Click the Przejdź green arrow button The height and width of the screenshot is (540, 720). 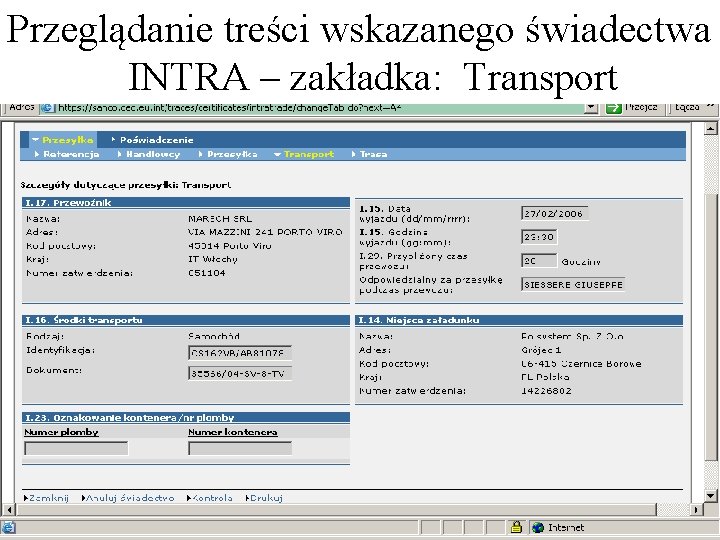click(613, 108)
